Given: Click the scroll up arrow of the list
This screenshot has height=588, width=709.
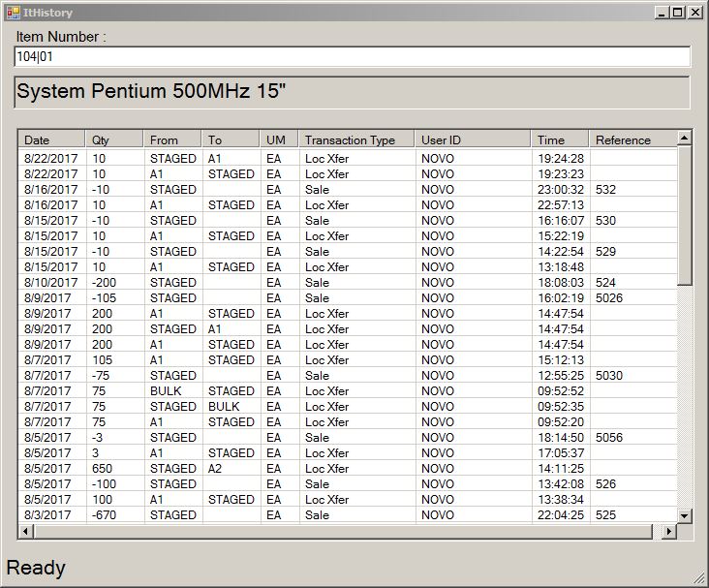Looking at the screenshot, I should [685, 139].
